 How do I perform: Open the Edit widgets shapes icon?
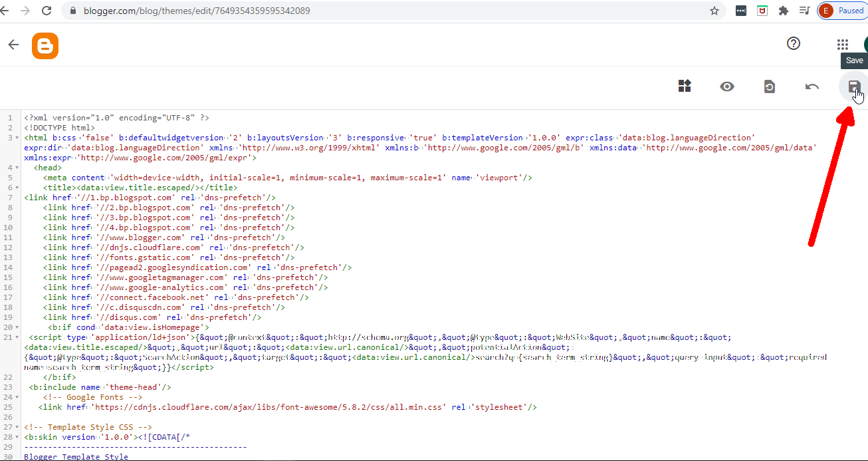(685, 86)
